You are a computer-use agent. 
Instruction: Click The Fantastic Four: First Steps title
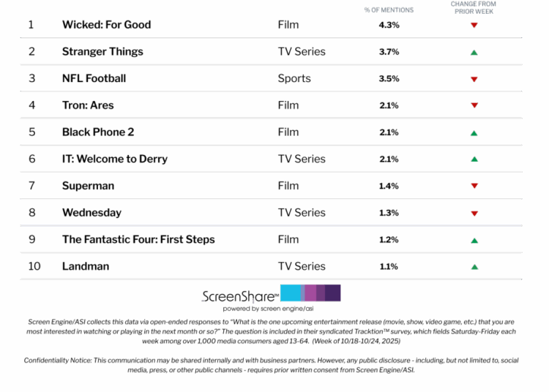tap(138, 240)
